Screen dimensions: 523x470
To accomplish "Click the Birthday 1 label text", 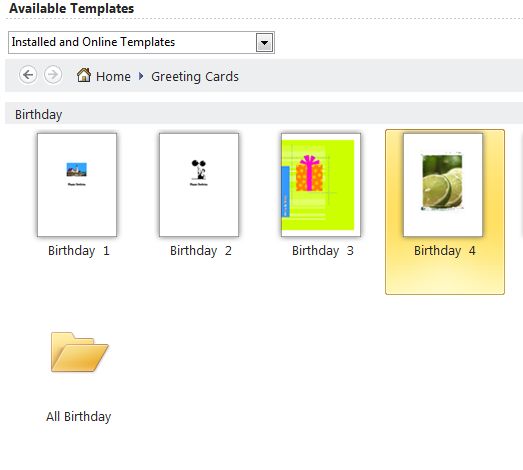I will pos(79,251).
